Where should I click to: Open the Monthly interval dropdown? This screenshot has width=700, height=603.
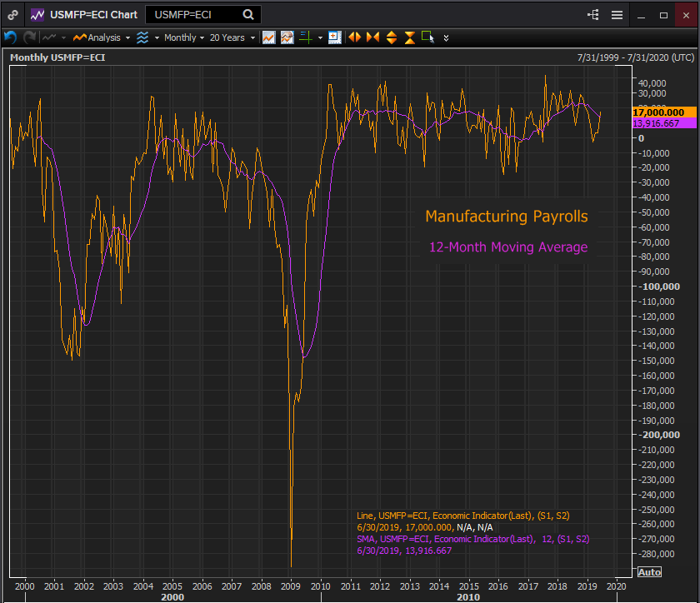pos(184,37)
